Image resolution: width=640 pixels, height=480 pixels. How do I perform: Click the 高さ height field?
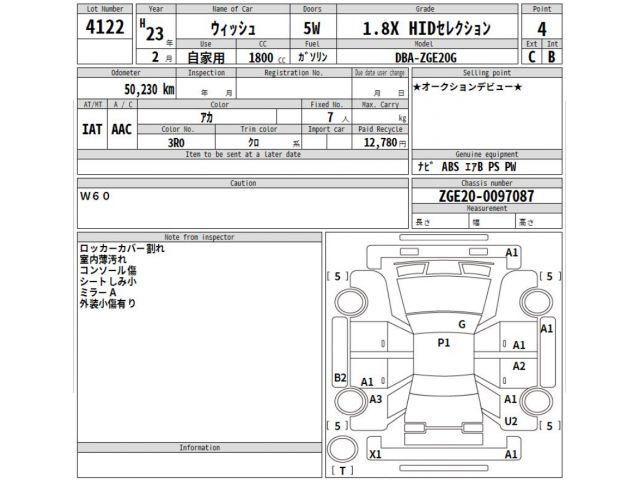coord(539,222)
